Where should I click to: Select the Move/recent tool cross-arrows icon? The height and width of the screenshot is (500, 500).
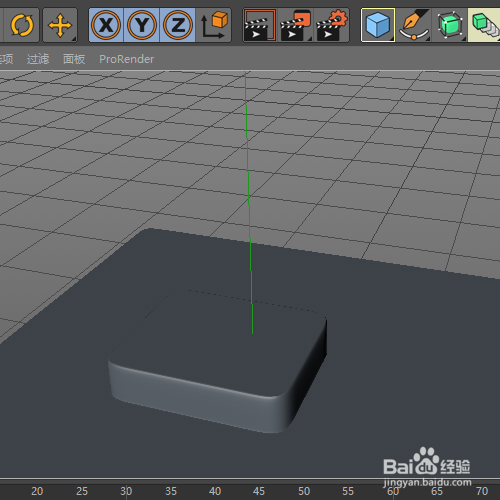click(x=60, y=25)
